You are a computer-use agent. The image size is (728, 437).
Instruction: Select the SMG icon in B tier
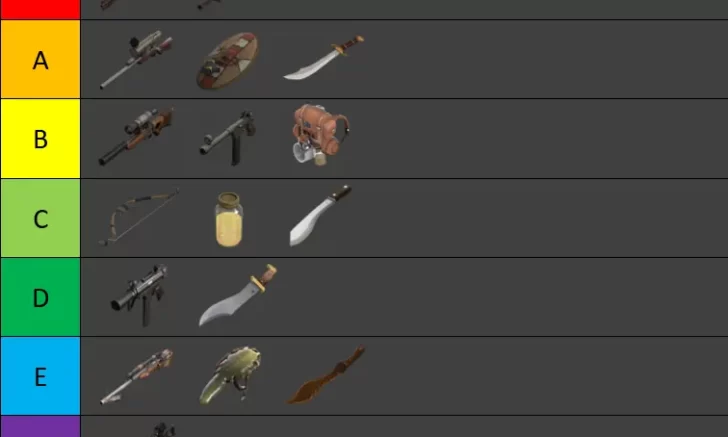(228, 138)
